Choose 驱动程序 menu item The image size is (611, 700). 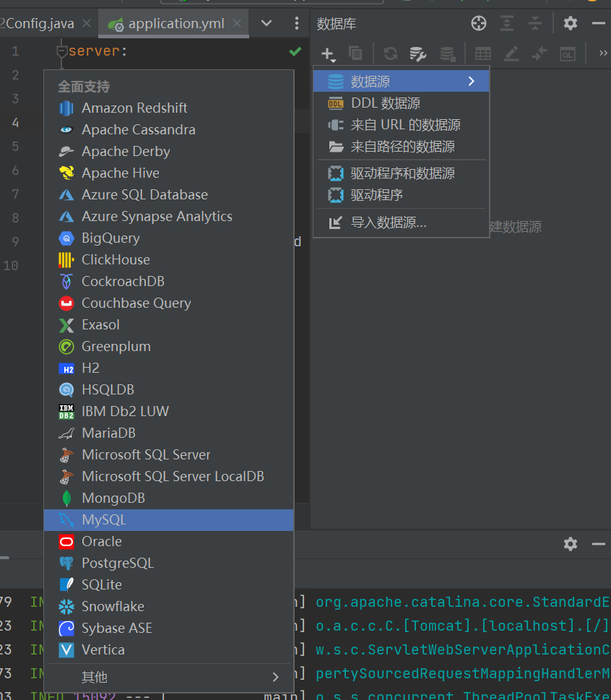coord(402,195)
